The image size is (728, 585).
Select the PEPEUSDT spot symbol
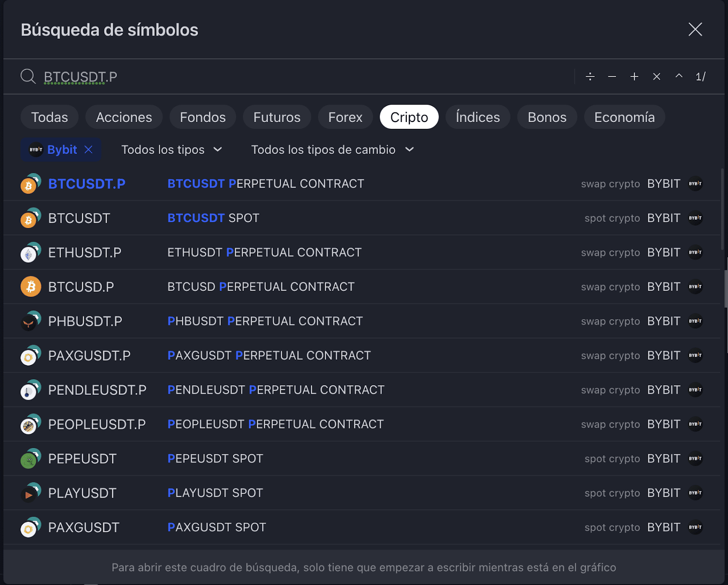coord(82,458)
